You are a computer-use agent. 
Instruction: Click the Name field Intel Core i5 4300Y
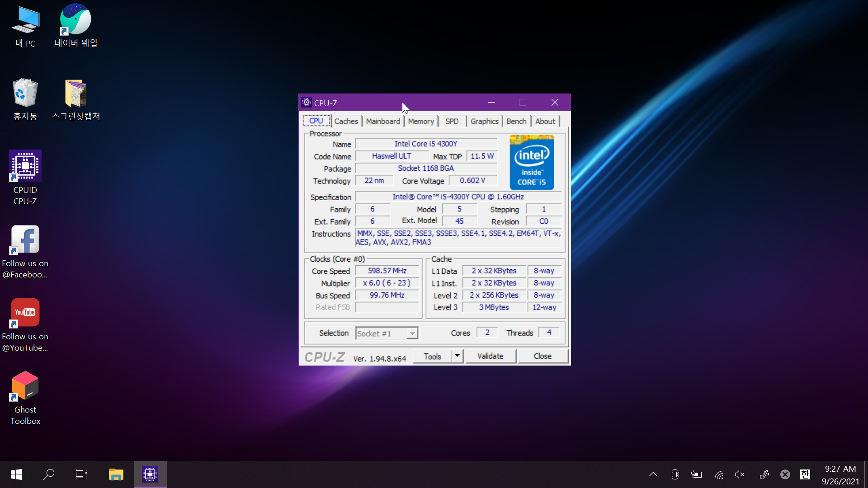point(426,144)
